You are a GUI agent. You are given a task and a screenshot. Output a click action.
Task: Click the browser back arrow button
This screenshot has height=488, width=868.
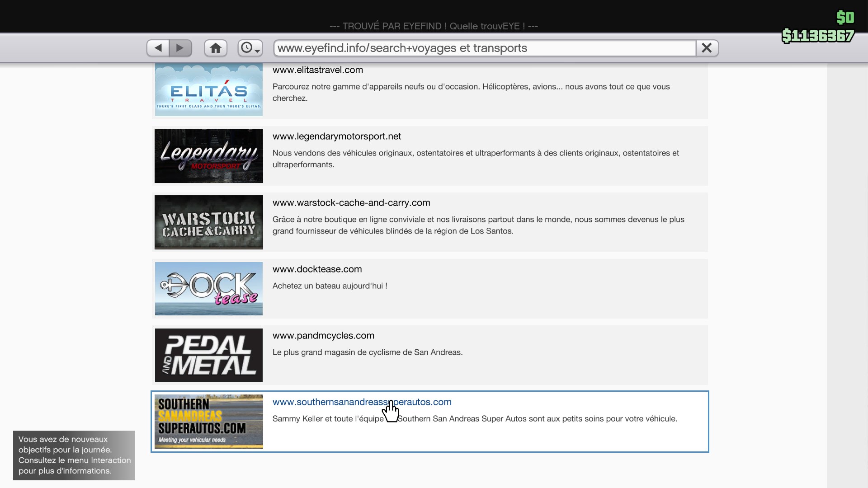(x=158, y=48)
